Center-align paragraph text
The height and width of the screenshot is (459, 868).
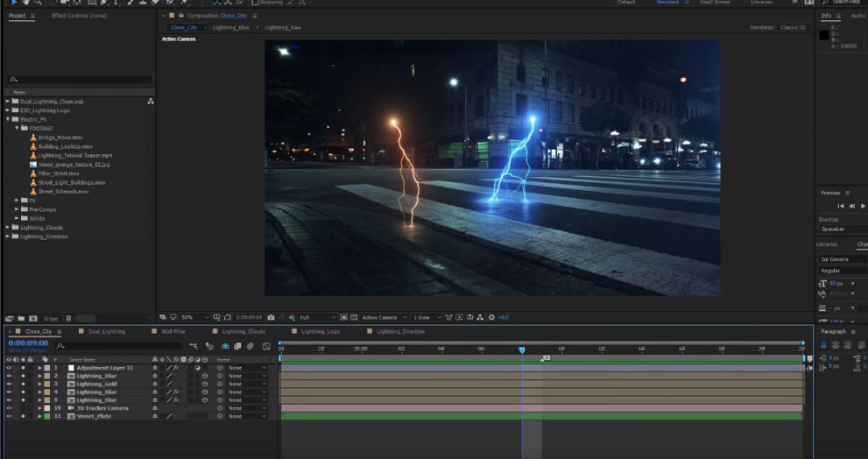click(836, 345)
